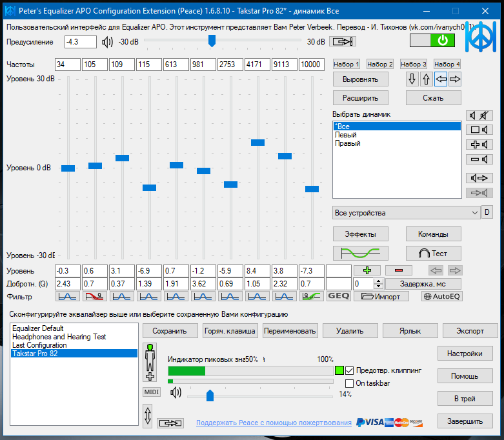Open 'Настройки' settings
The width and height of the screenshot is (504, 440).
465,354
